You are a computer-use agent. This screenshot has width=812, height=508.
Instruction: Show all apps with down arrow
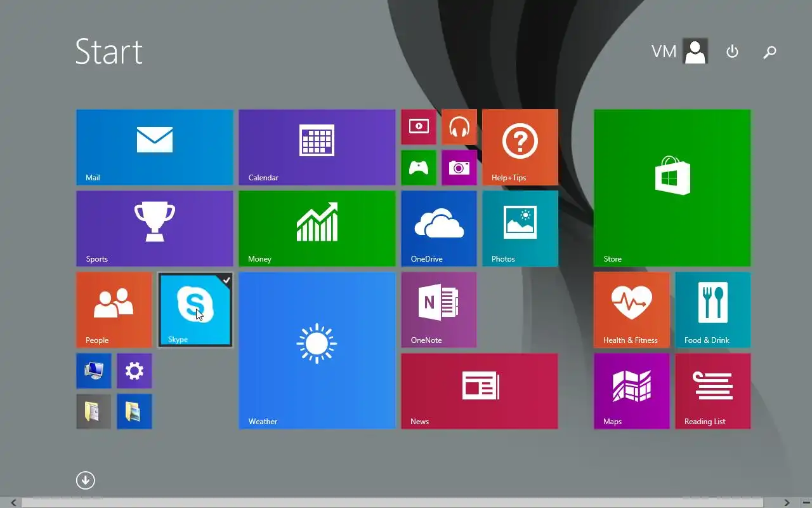coord(86,480)
